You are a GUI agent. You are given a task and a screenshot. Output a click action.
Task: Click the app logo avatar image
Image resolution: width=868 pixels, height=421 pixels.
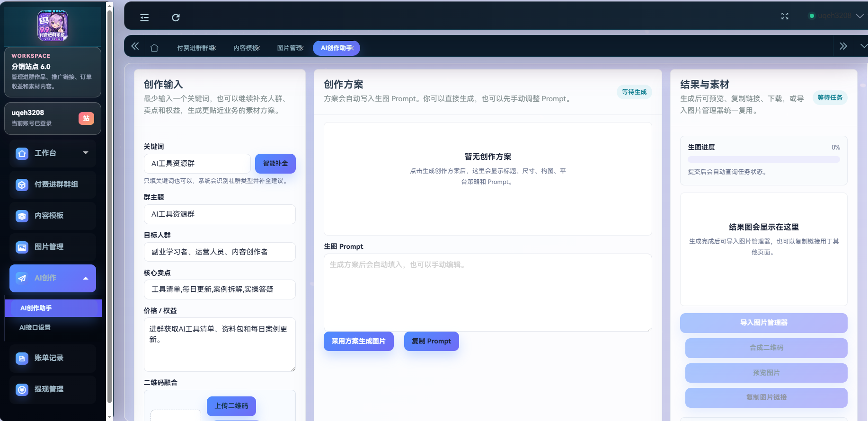[53, 26]
